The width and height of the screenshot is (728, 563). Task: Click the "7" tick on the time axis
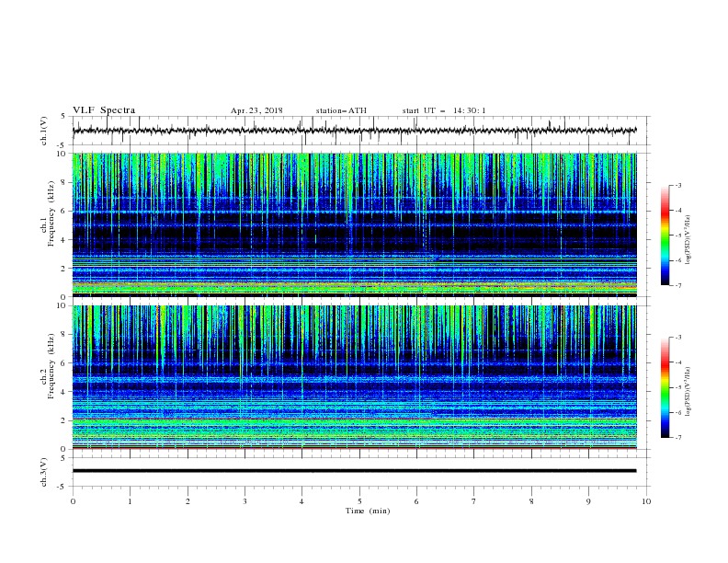coord(474,501)
